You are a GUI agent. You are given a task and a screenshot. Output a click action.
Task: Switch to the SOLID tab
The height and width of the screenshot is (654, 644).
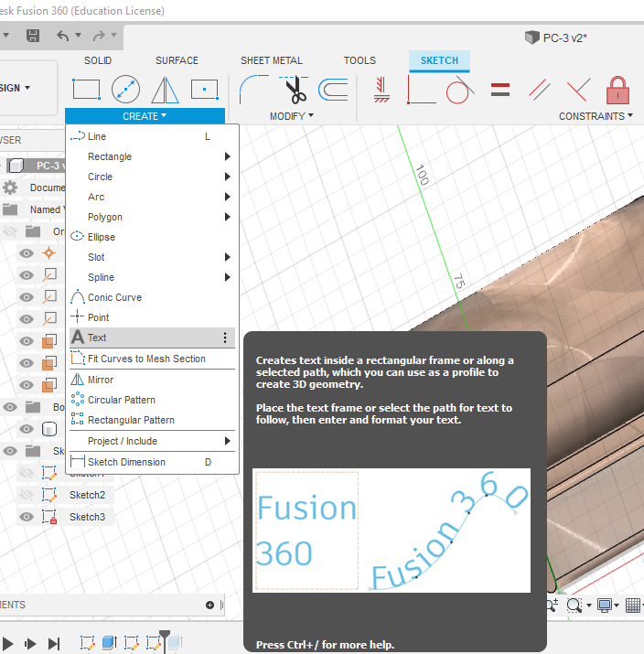tap(98, 60)
